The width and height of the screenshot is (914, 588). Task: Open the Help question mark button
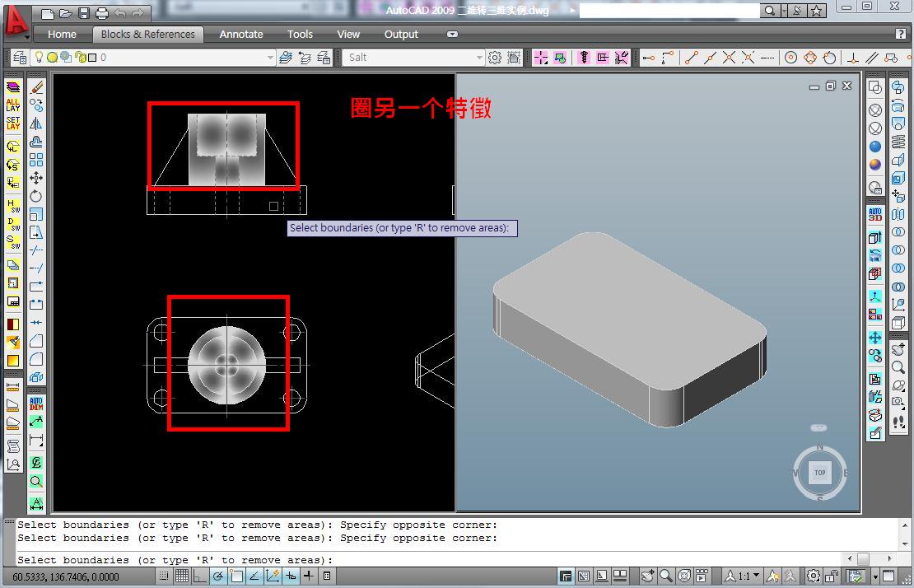pyautogui.click(x=901, y=34)
